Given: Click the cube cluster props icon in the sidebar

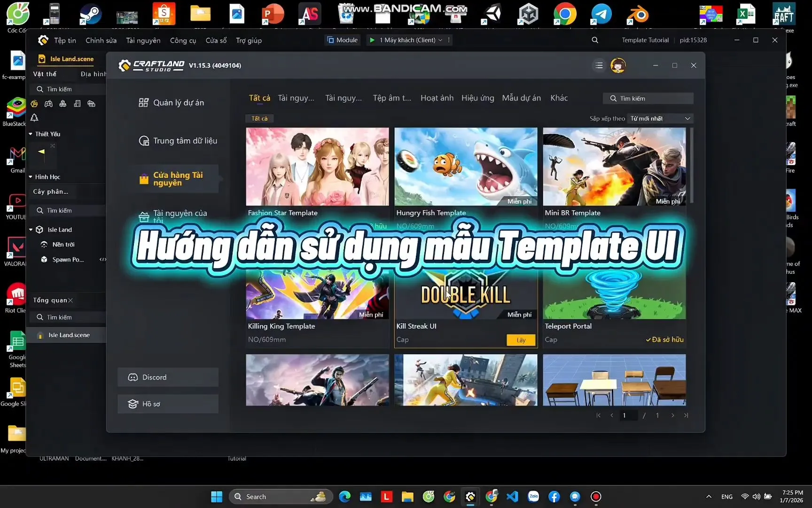Looking at the screenshot, I should (63, 104).
